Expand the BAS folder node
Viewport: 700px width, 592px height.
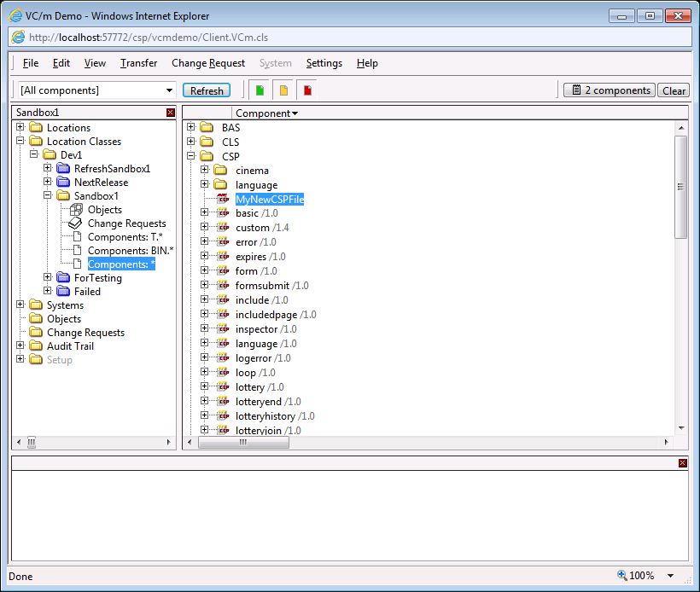(191, 128)
